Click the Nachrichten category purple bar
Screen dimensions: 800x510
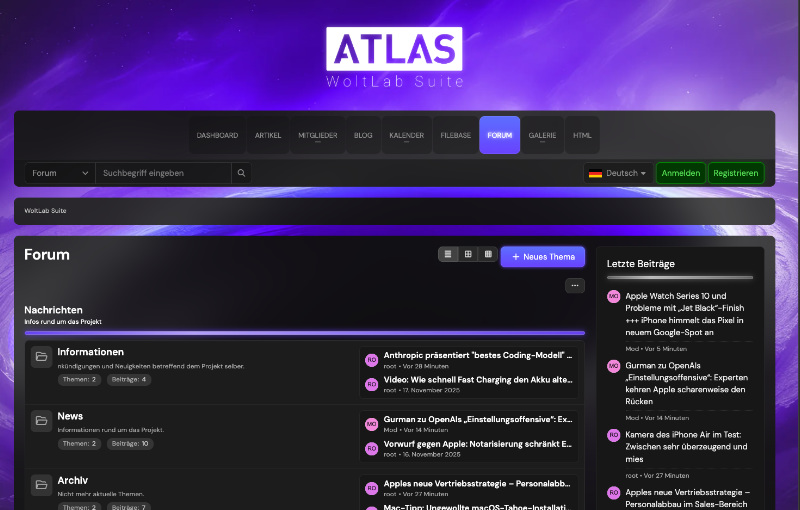click(x=304, y=333)
